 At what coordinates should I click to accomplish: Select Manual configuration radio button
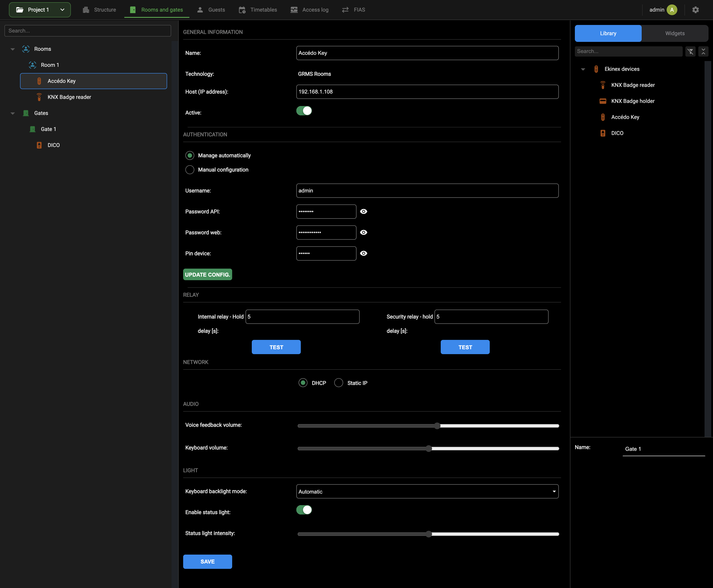(x=190, y=170)
